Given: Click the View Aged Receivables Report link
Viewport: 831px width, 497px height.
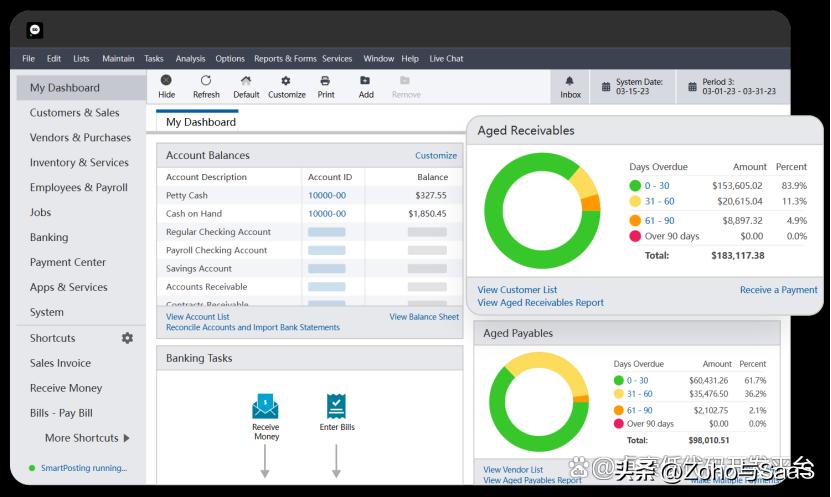Looking at the screenshot, I should [x=540, y=303].
